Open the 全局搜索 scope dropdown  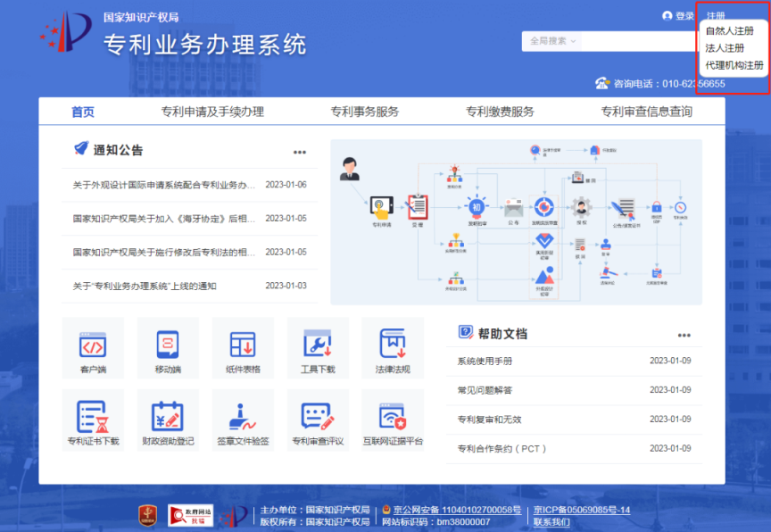(552, 41)
